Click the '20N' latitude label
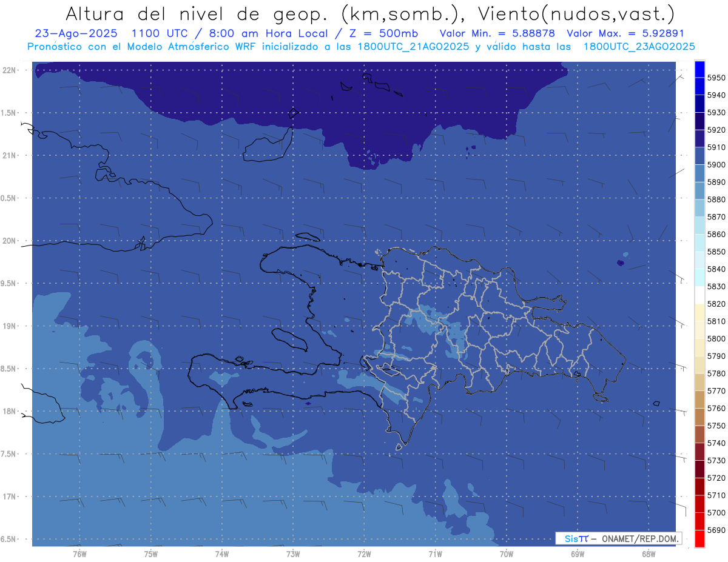The image size is (728, 562). point(10,241)
